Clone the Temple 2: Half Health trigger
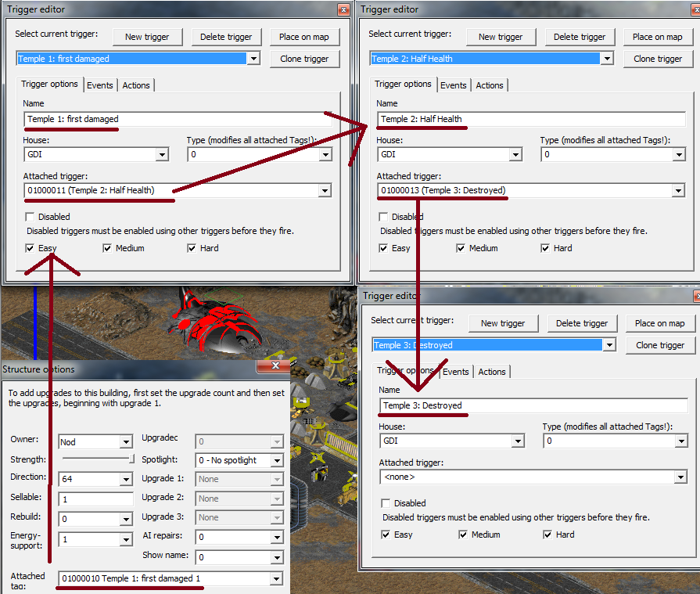Viewport: 700px width, 594px height. tap(658, 59)
